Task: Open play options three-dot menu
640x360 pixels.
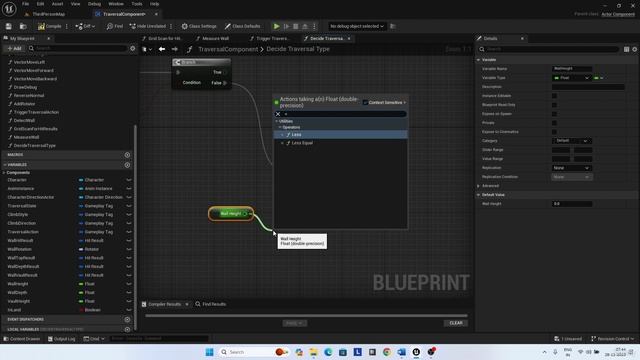Action: pos(314,26)
